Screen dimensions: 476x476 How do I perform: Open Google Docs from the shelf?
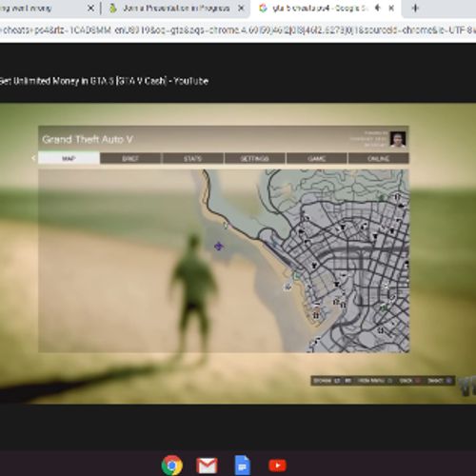click(242, 466)
